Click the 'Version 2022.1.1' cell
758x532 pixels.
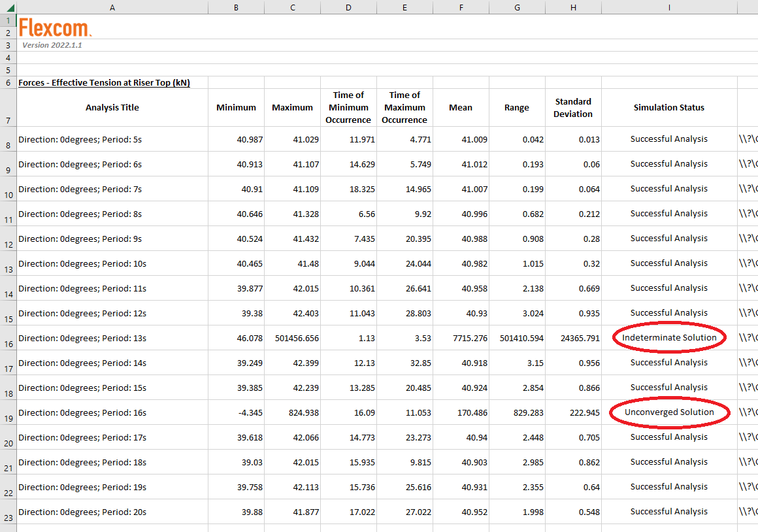(52, 45)
